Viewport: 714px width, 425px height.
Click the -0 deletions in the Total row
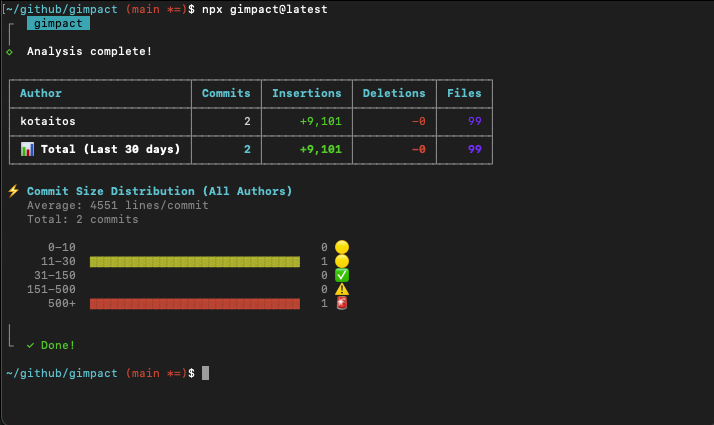coord(418,149)
